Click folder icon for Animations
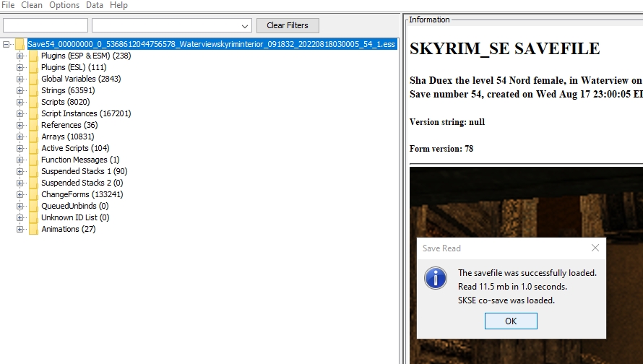This screenshot has width=643, height=364. click(34, 229)
